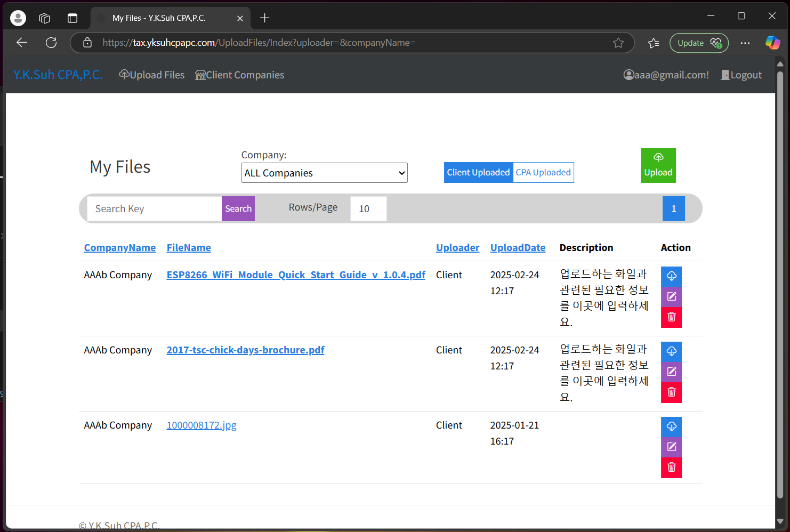Image resolution: width=790 pixels, height=532 pixels.
Task: Open the browser workspaces icon
Action: tap(45, 18)
